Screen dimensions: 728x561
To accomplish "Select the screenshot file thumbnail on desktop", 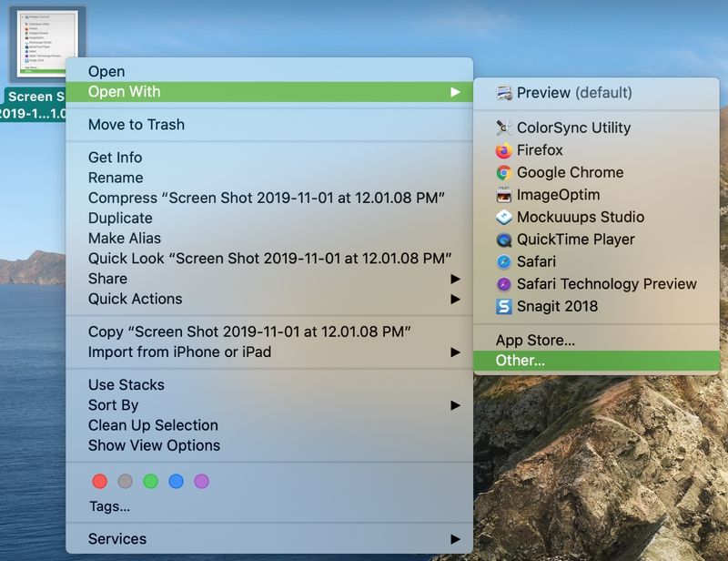I will 47,44.
